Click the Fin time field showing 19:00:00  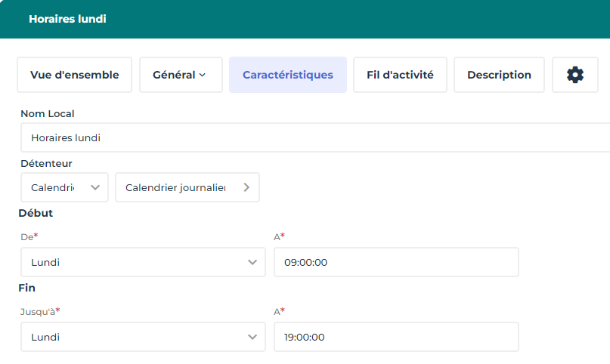point(396,338)
